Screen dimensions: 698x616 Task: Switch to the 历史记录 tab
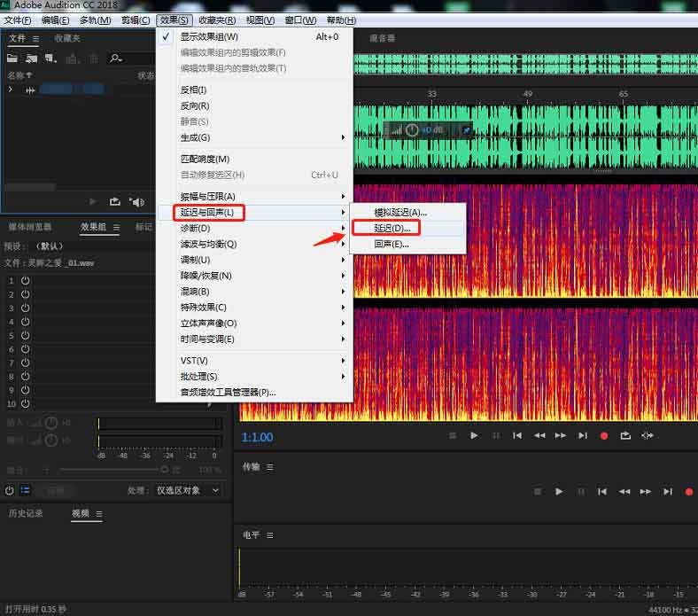click(26, 513)
